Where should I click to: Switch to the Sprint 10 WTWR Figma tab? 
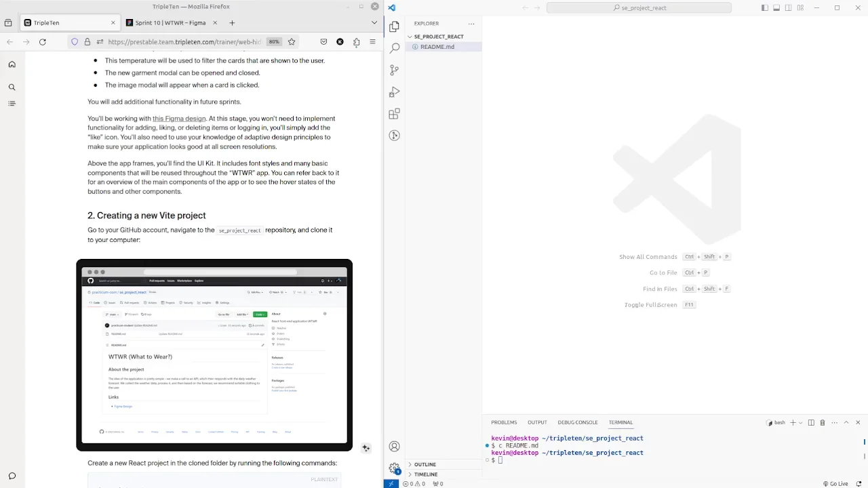click(170, 22)
